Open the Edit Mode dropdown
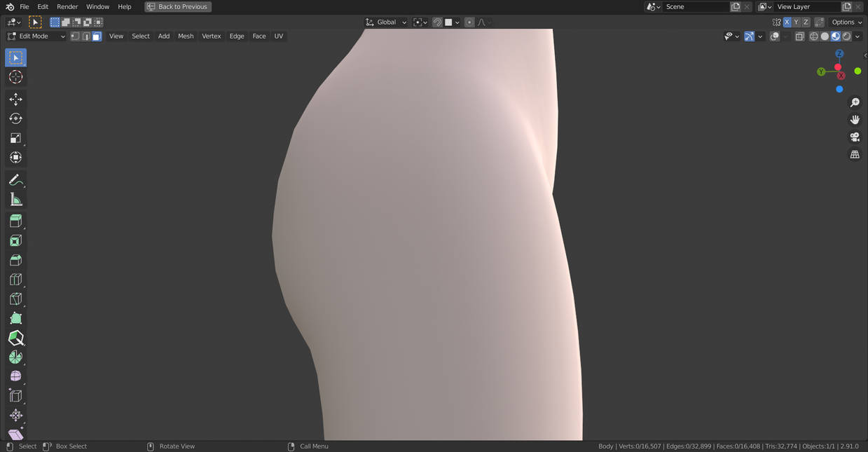The width and height of the screenshot is (868, 452). pyautogui.click(x=36, y=36)
